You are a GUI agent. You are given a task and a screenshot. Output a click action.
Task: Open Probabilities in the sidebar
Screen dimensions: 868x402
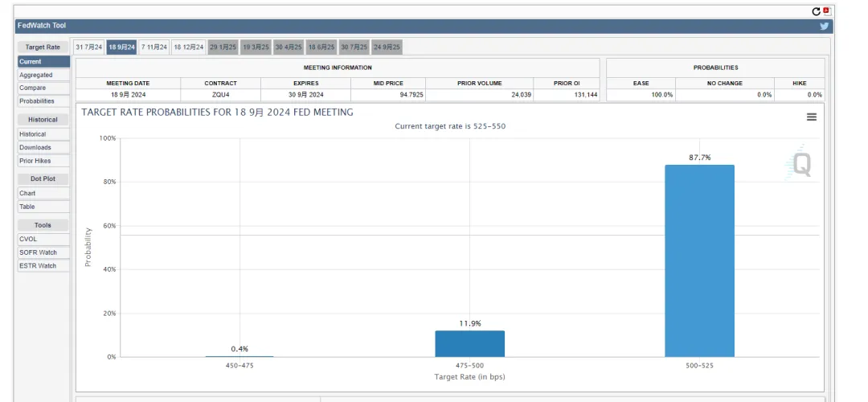click(43, 101)
